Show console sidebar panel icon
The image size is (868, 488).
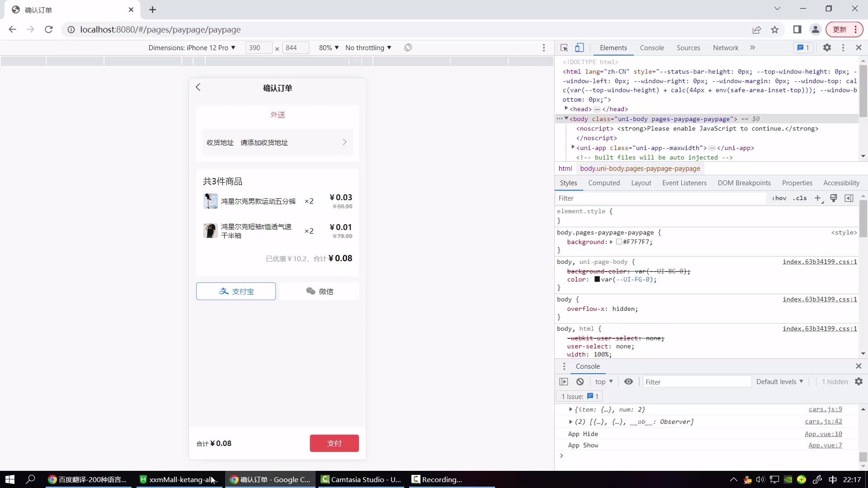click(564, 382)
